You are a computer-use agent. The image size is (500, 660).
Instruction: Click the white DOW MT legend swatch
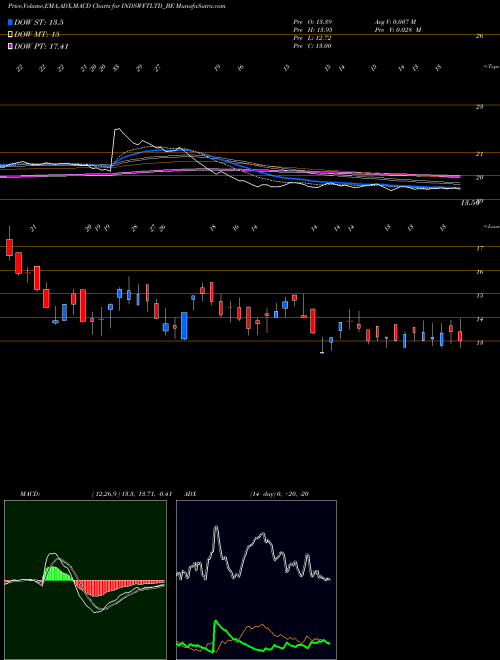[x=10, y=35]
